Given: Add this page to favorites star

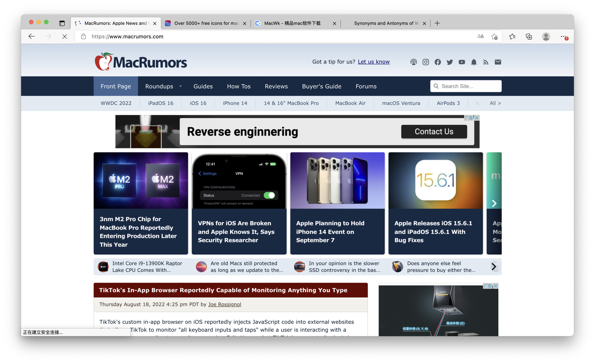Looking at the screenshot, I should pyautogui.click(x=494, y=37).
